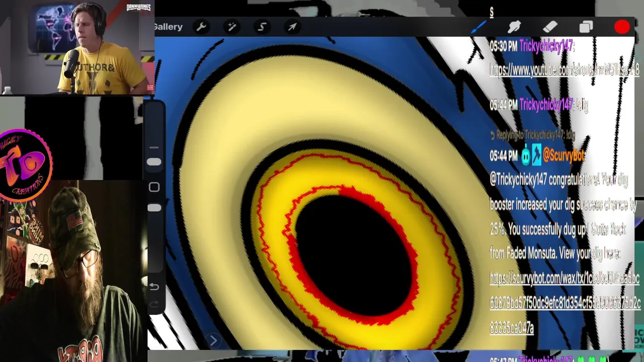Tap the square modify button in sidebar

point(154,187)
